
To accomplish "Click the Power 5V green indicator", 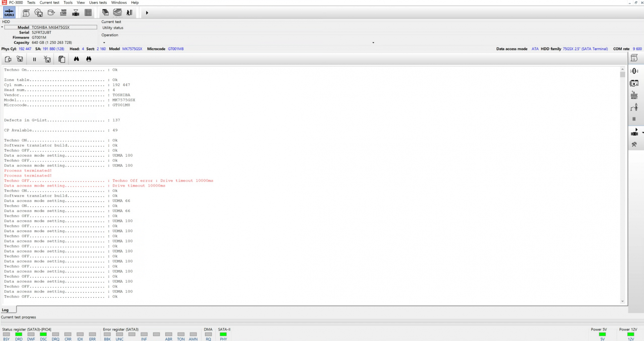I will click(602, 334).
